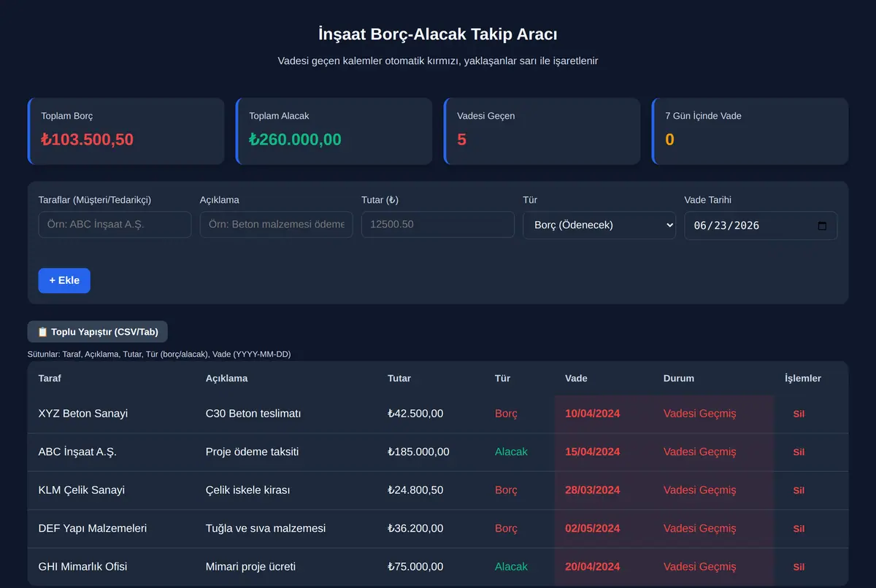Delete the DEF Yapı Malzemeleri row
The height and width of the screenshot is (588, 876).
coord(799,529)
